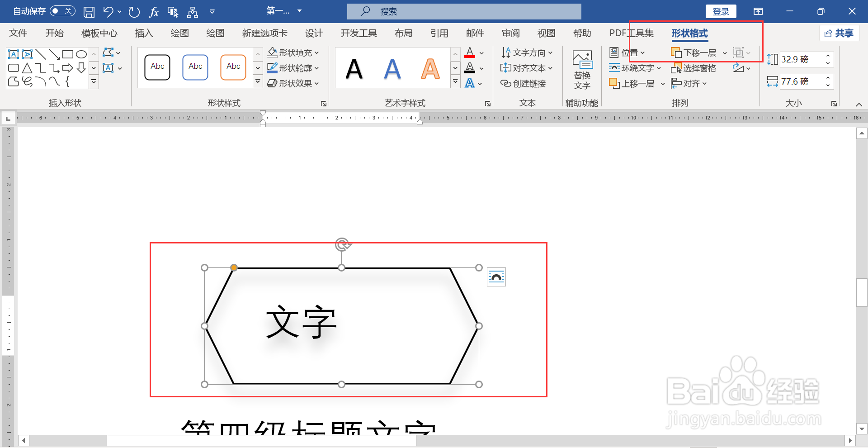Open 选择窗格 selection pane
868x448 pixels.
click(x=694, y=68)
